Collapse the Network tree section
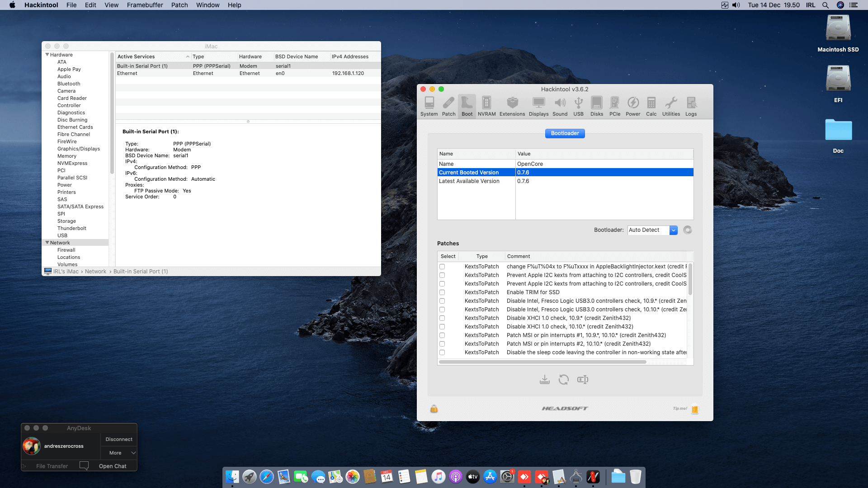868x488 pixels. click(x=47, y=243)
